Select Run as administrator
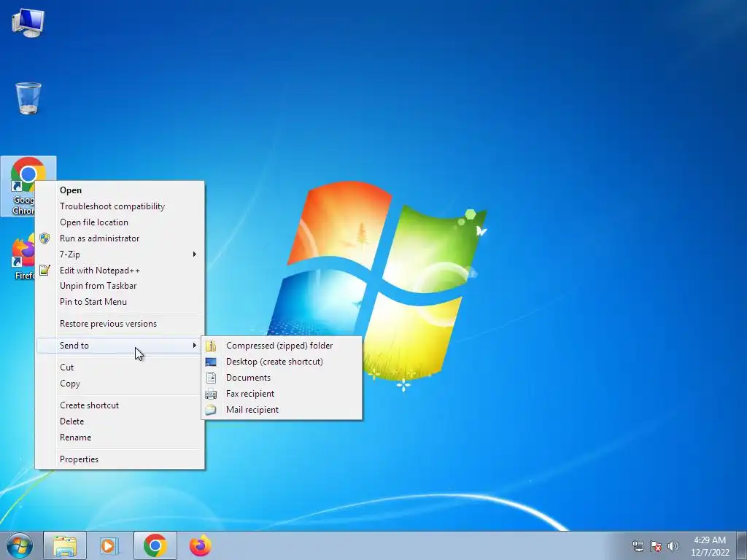747x560 pixels. point(120,238)
